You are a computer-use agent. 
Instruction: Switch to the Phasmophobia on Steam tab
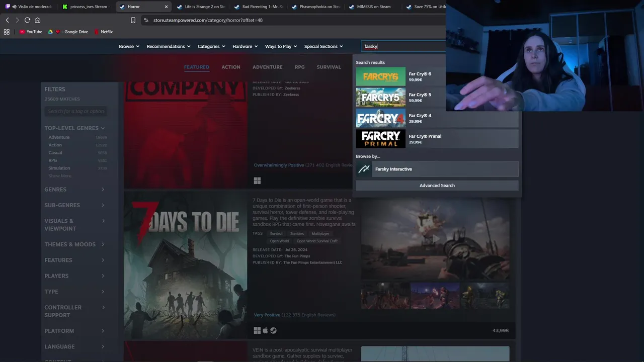[315, 7]
